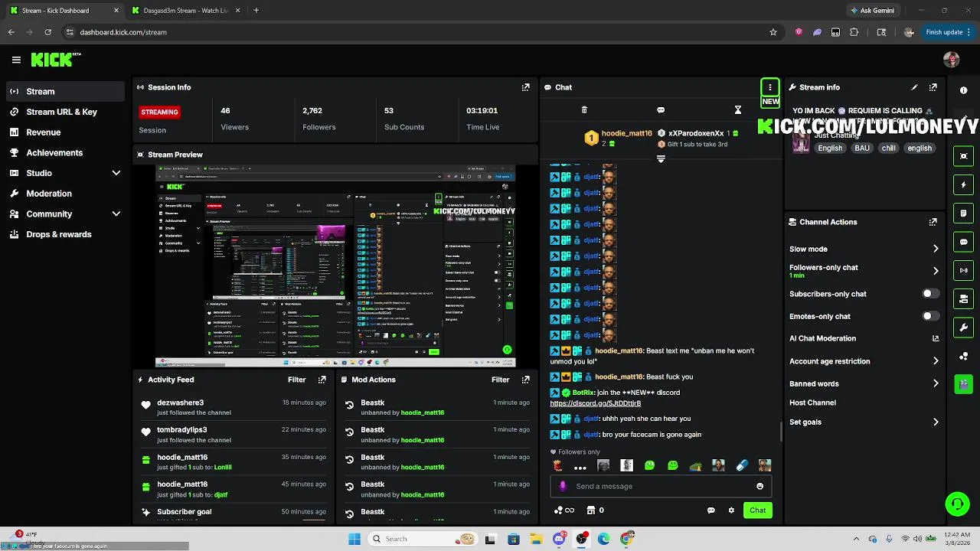
Task: Open the shop icon with counter 0
Action: [595, 510]
